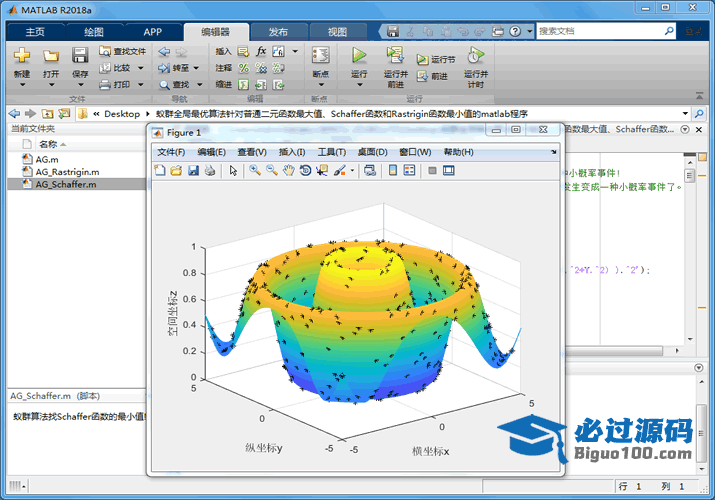Click the green 运行 (Run) icon

[359, 55]
